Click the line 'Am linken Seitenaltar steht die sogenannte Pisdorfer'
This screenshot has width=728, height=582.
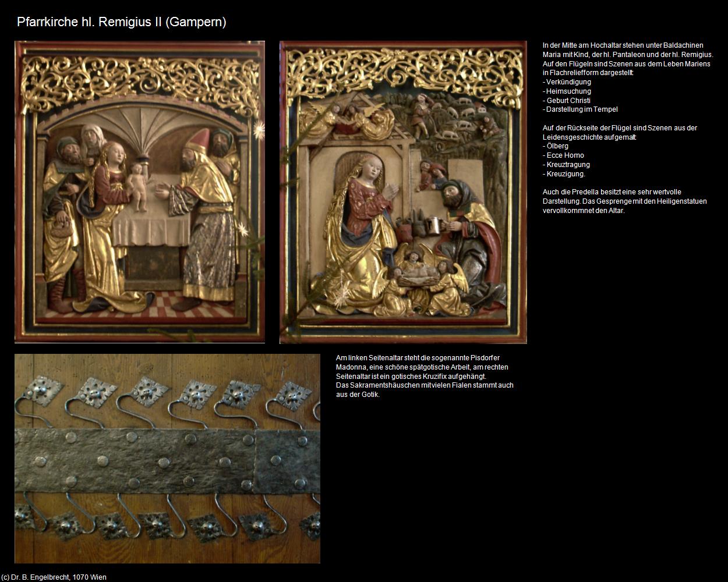(x=418, y=358)
